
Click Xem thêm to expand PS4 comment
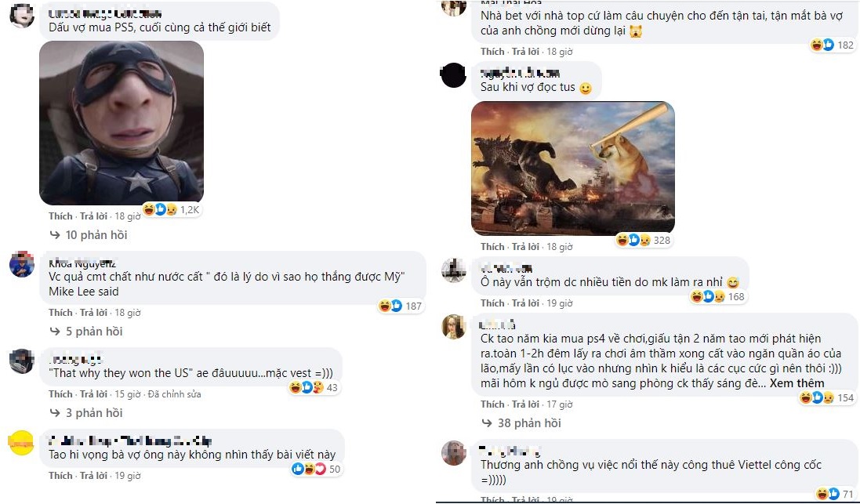(797, 383)
